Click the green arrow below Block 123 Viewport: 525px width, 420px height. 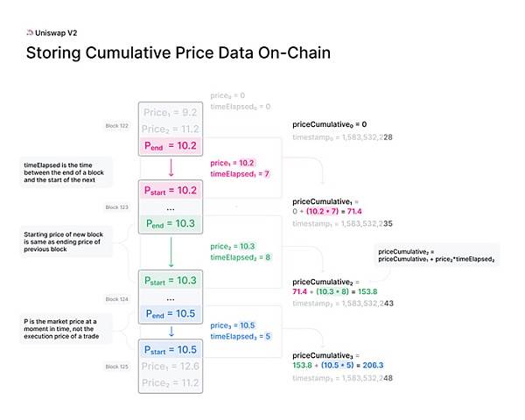[x=171, y=252]
